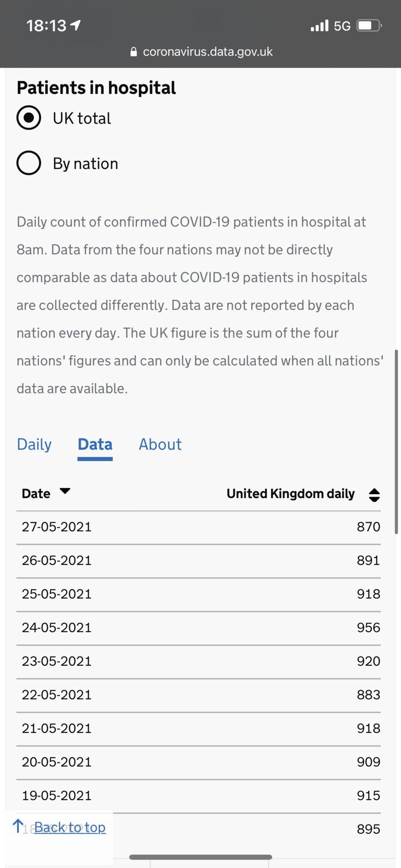Tap the padlock icon in address bar
Image resolution: width=401 pixels, height=868 pixels.
click(x=134, y=52)
